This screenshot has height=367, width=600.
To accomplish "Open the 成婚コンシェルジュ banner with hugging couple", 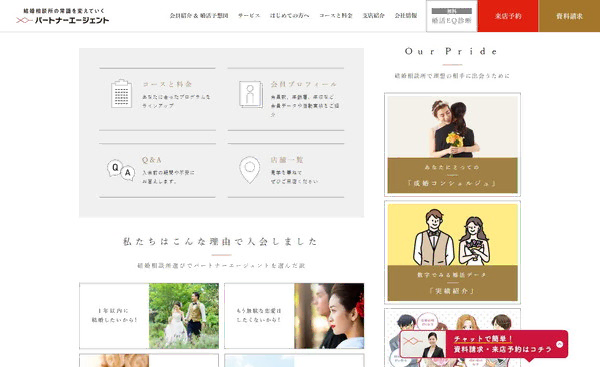I will click(452, 144).
